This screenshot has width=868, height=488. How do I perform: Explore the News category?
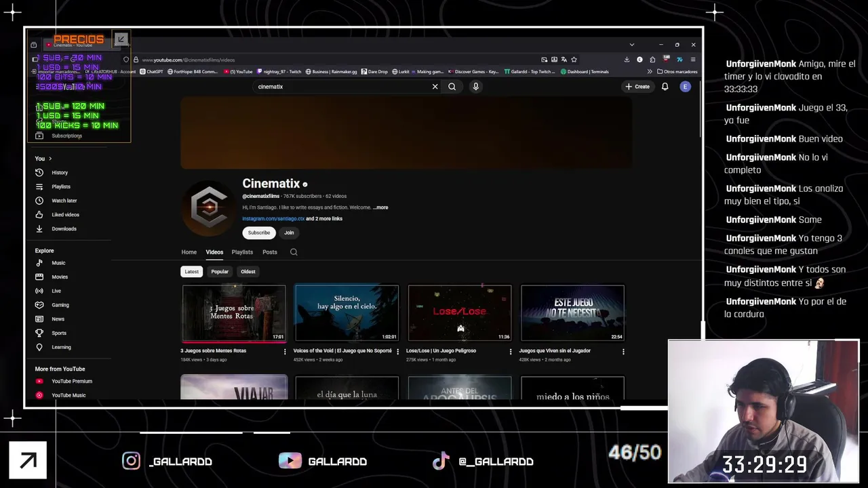click(x=58, y=319)
